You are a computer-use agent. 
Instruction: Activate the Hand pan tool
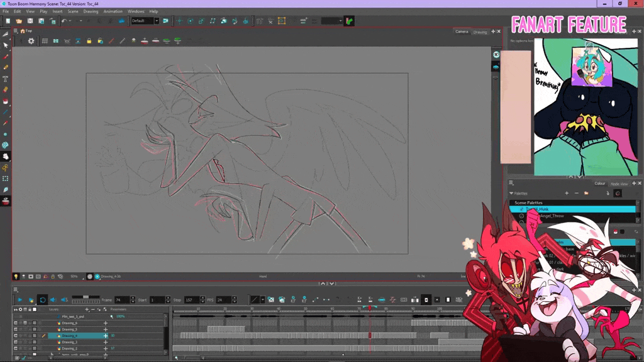point(6,156)
